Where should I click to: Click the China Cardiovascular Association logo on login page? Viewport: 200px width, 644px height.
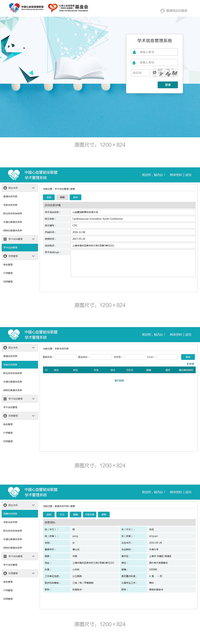tap(26, 8)
